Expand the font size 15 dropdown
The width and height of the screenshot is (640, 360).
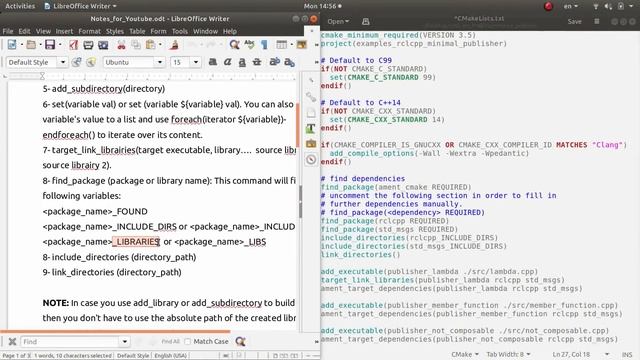point(196,62)
